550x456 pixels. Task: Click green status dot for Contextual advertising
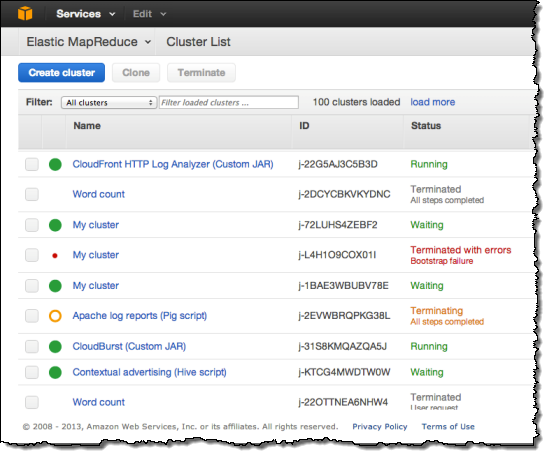pyautogui.click(x=55, y=372)
